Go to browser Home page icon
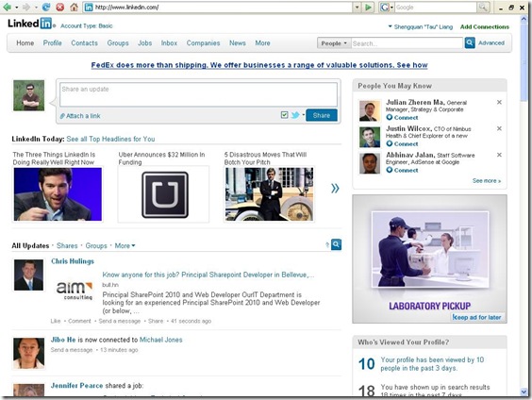532x400 pixels. coord(74,7)
